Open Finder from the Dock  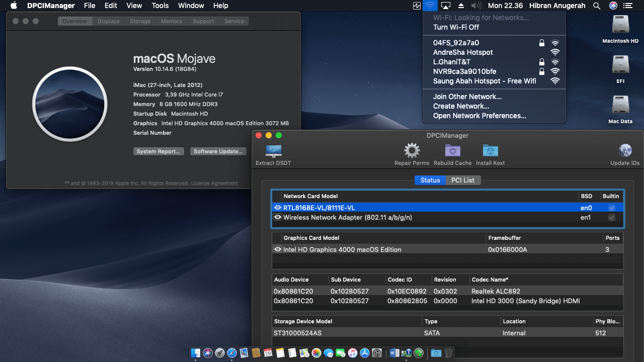195,353
